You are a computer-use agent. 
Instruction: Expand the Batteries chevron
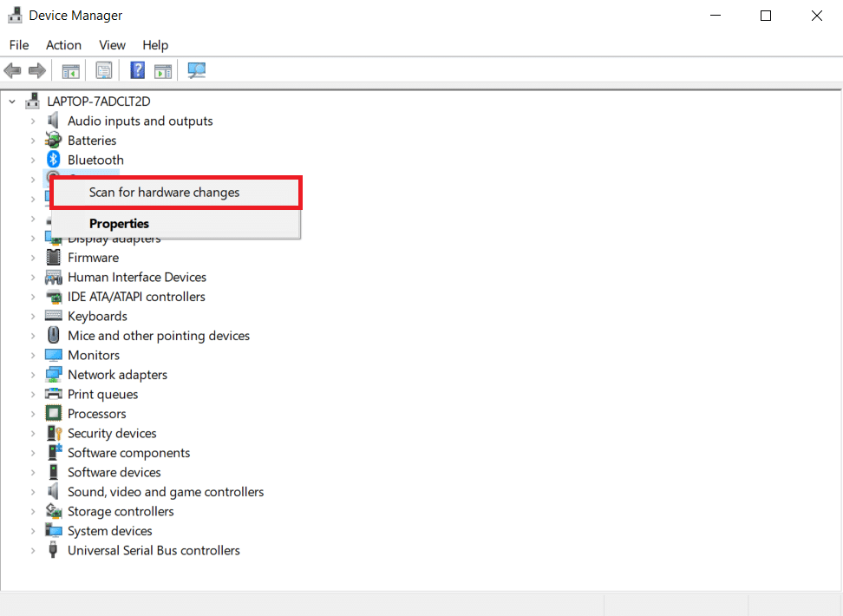click(33, 141)
